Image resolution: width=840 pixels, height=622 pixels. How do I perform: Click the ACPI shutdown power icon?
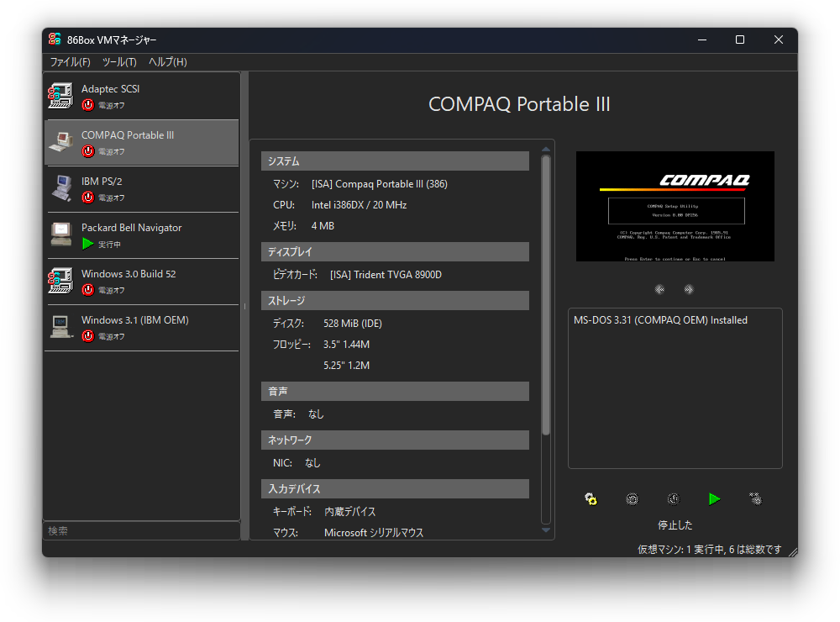674,499
